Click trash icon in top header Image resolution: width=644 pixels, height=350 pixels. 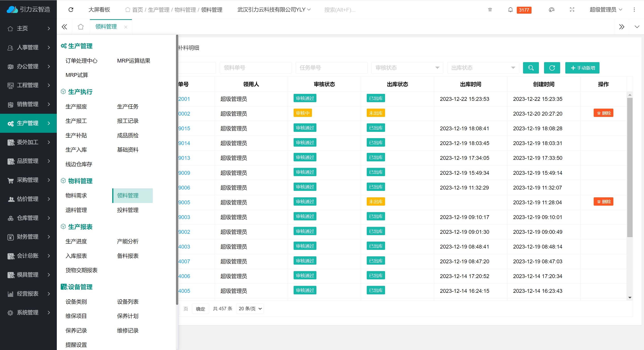(490, 10)
